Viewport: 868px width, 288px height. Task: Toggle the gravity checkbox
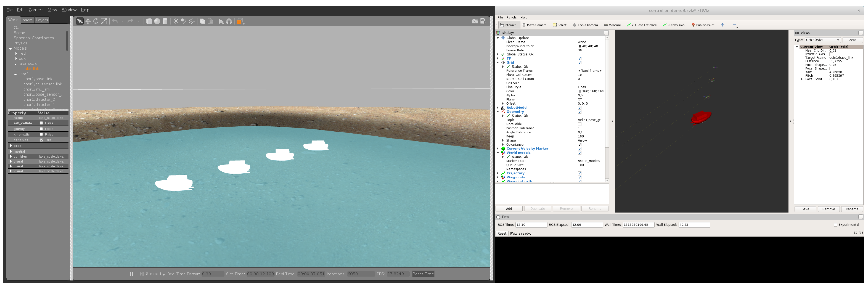point(42,129)
